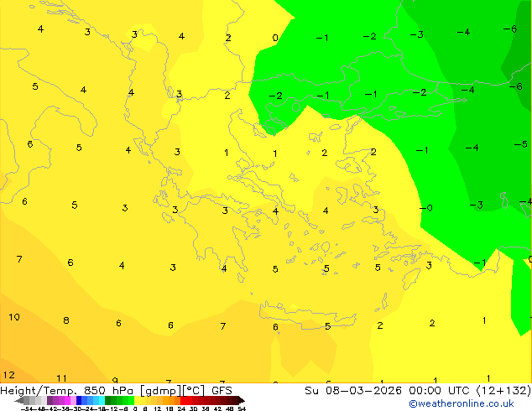Click the 10 temperature value on the map
532x411 pixels.
coord(14,317)
